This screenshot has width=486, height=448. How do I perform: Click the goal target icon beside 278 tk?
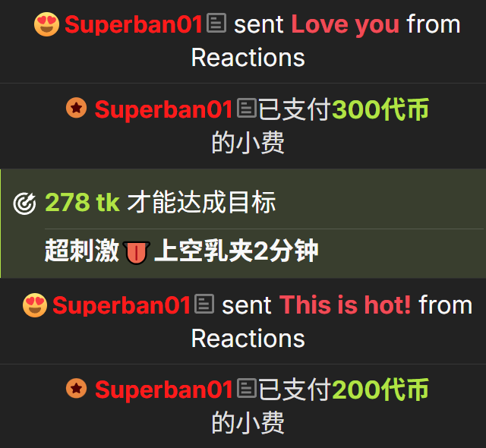[24, 203]
